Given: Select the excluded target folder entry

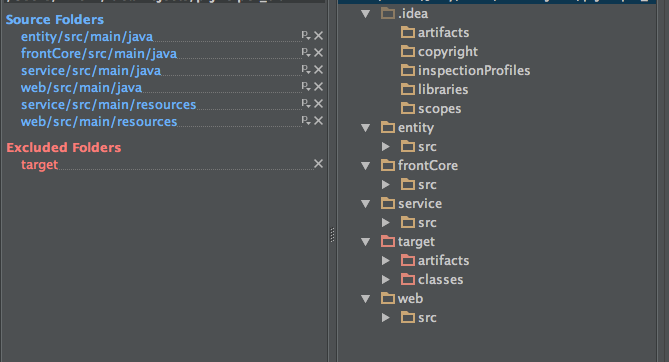Looking at the screenshot, I should (x=40, y=165).
